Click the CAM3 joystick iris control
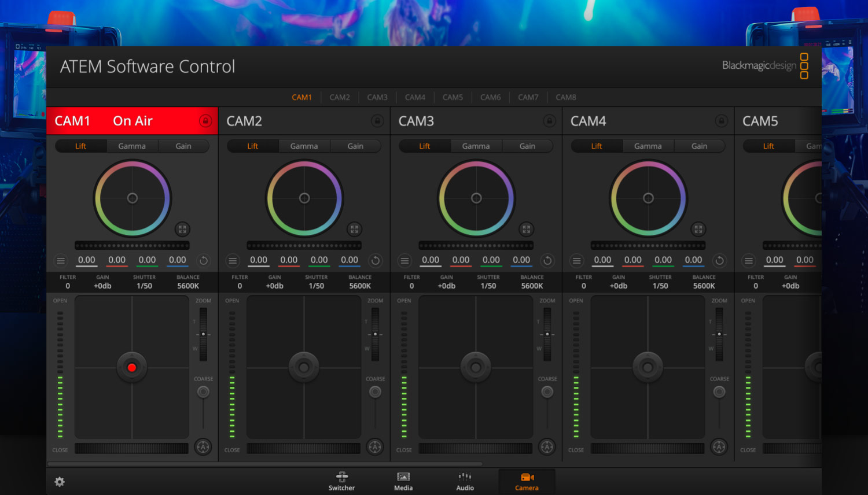This screenshot has height=495, width=868. tap(476, 367)
